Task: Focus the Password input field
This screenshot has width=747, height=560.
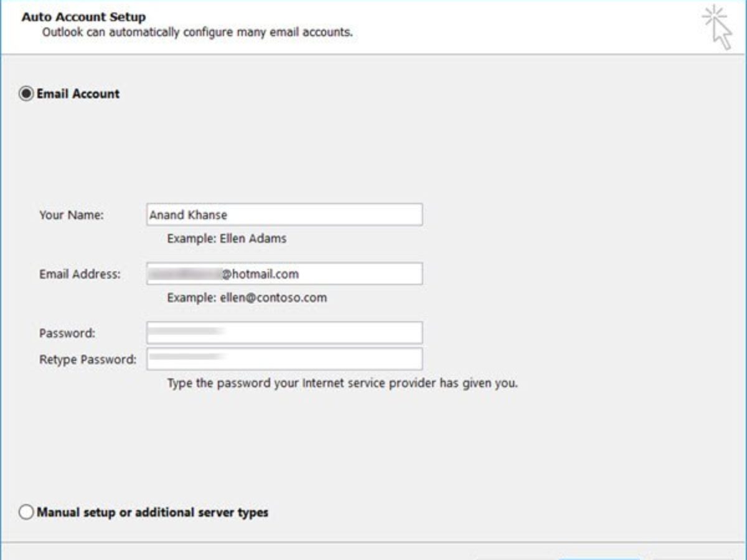Action: (x=284, y=333)
